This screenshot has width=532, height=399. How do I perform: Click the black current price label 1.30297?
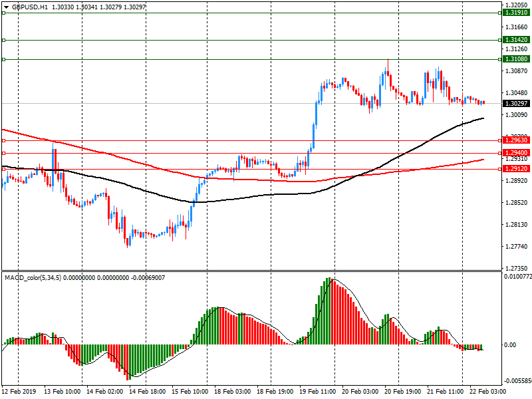[516, 104]
